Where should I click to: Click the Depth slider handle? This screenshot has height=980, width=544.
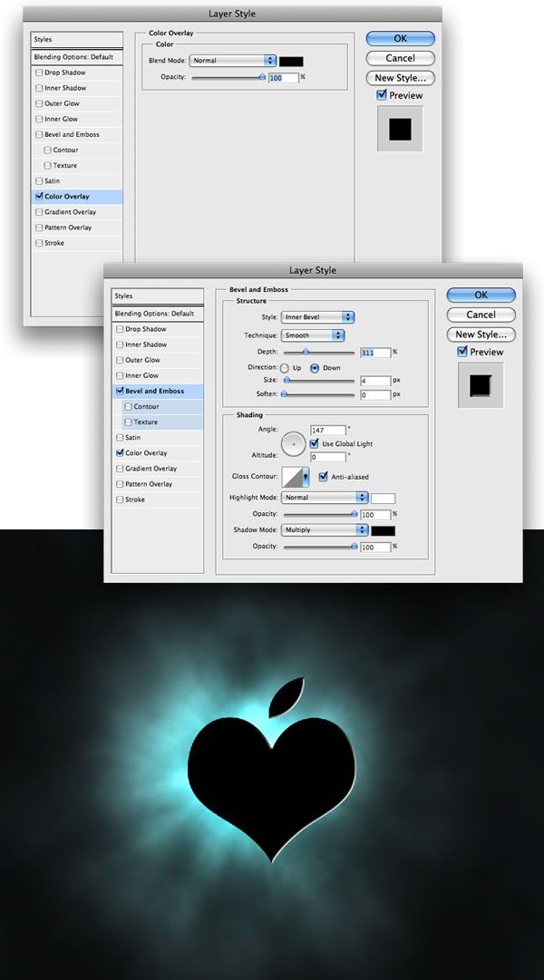306,352
